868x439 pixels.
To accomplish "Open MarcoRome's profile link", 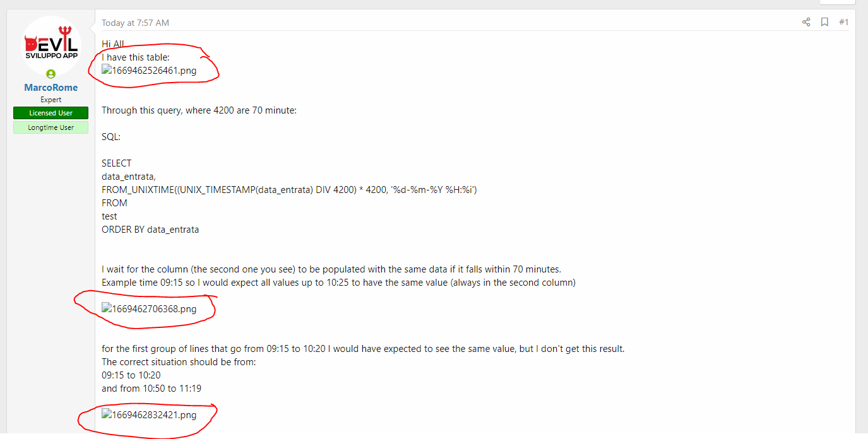I will [51, 88].
